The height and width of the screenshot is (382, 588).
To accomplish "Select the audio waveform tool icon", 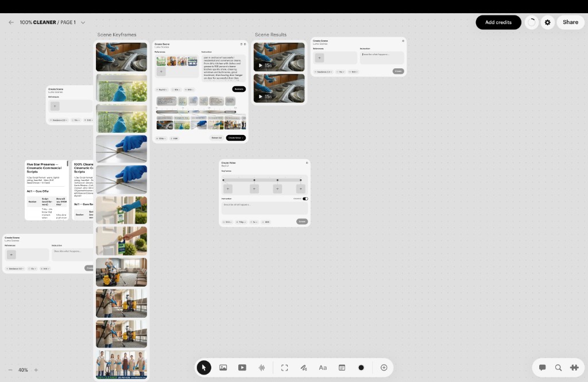I will point(262,368).
